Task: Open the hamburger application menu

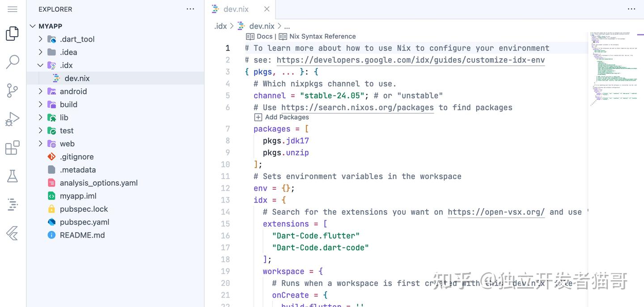Action: pyautogui.click(x=13, y=9)
